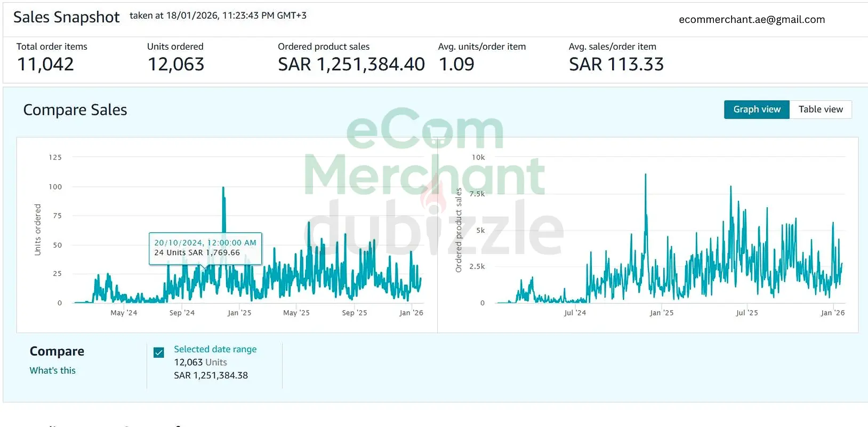Click the Selected date range label
This screenshot has width=868, height=427.
point(215,349)
